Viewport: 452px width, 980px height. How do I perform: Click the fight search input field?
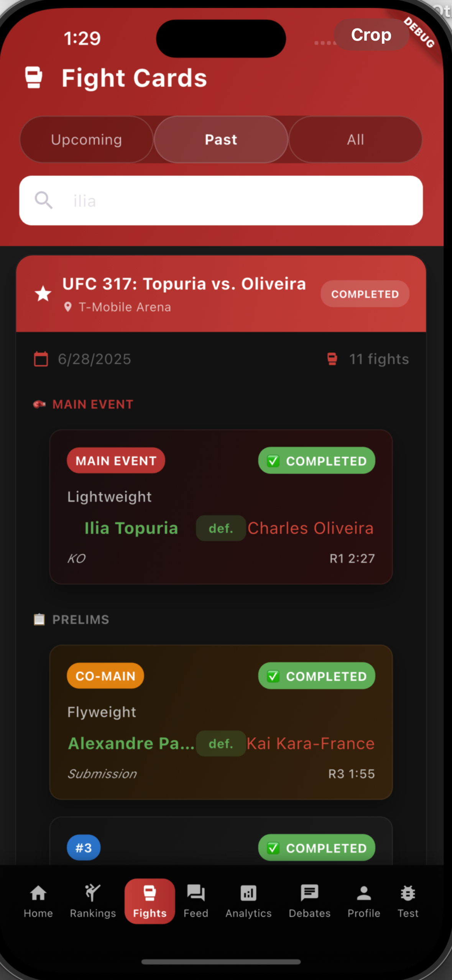[x=238, y=201]
